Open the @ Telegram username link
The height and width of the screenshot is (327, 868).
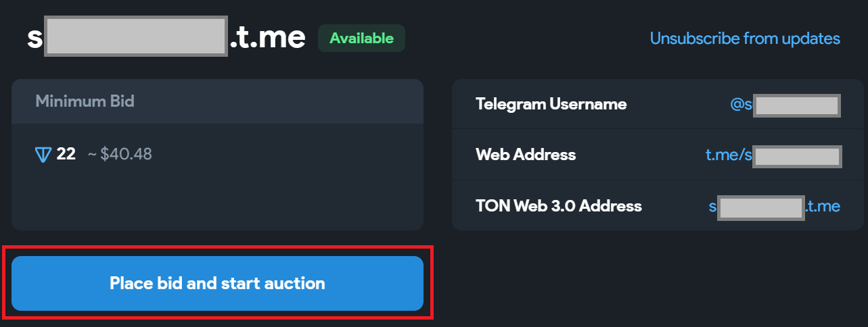point(785,105)
